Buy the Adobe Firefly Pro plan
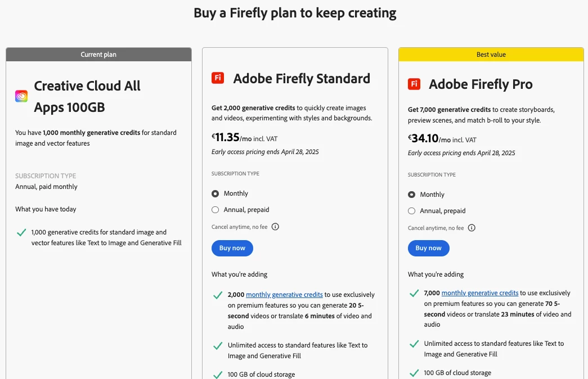 point(429,248)
